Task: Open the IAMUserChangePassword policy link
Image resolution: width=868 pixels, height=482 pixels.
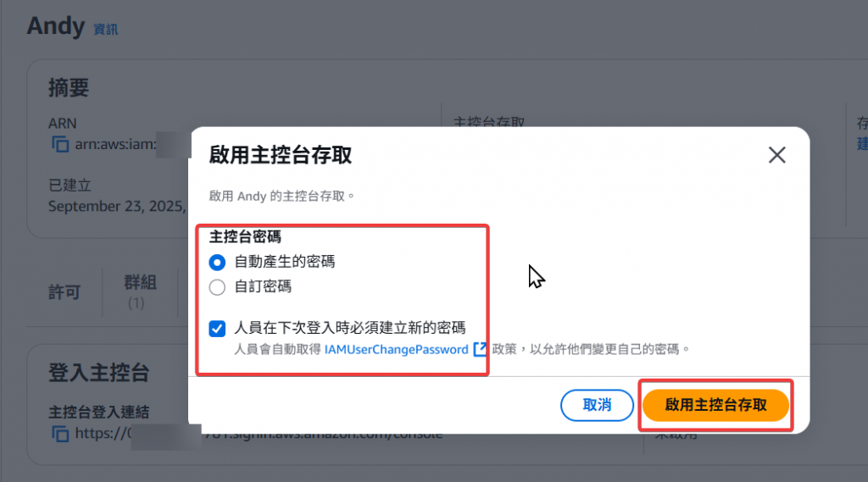Action: click(396, 350)
